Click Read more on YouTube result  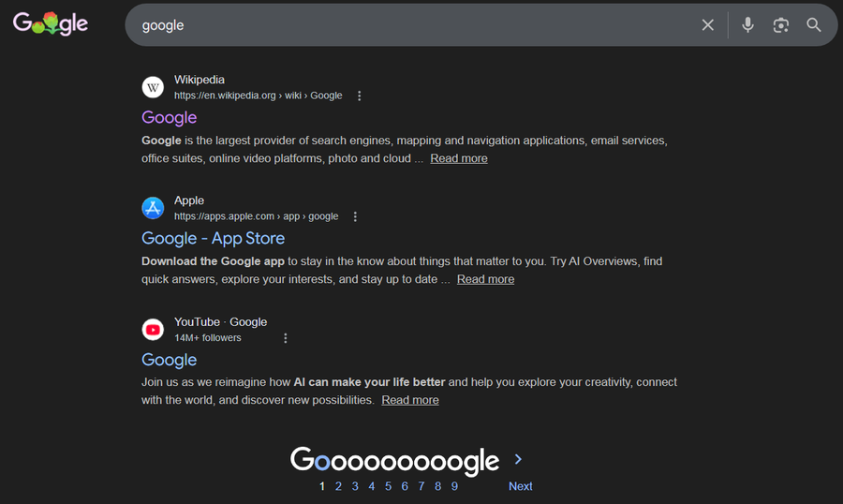pyautogui.click(x=410, y=400)
